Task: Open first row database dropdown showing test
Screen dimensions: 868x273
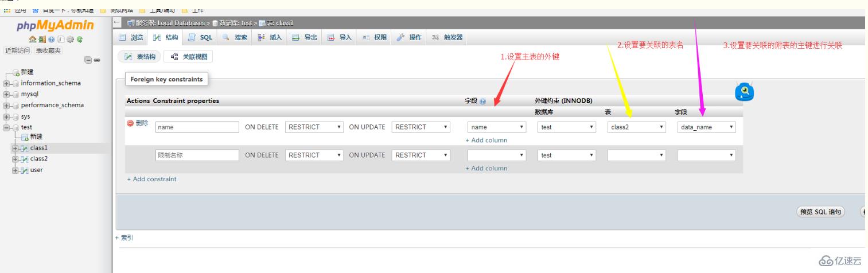Action: point(567,127)
